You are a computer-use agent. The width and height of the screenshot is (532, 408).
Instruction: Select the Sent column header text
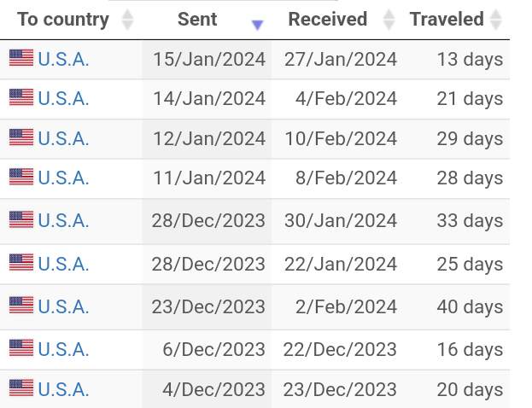click(x=197, y=19)
